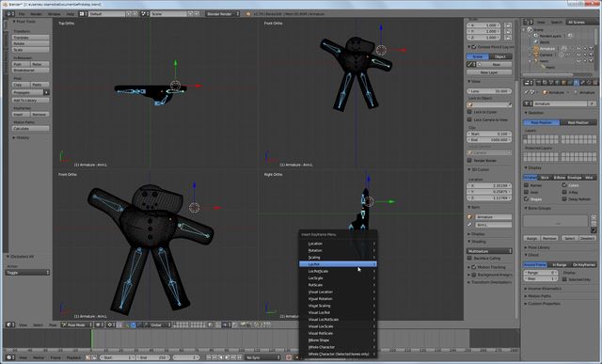The image size is (602, 364).
Task: Open the Blender Render engine dropdown
Action: point(223,14)
